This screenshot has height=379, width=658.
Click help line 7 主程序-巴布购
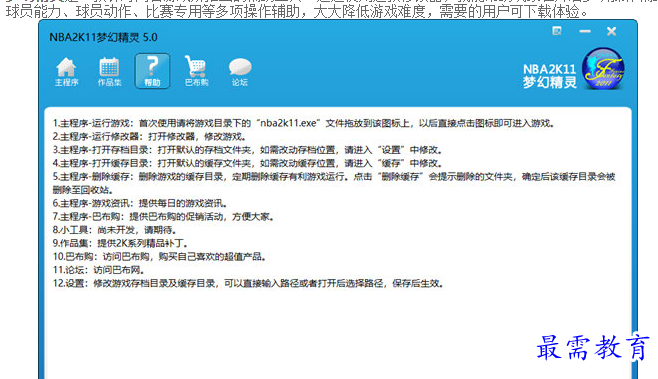pyautogui.click(x=163, y=217)
